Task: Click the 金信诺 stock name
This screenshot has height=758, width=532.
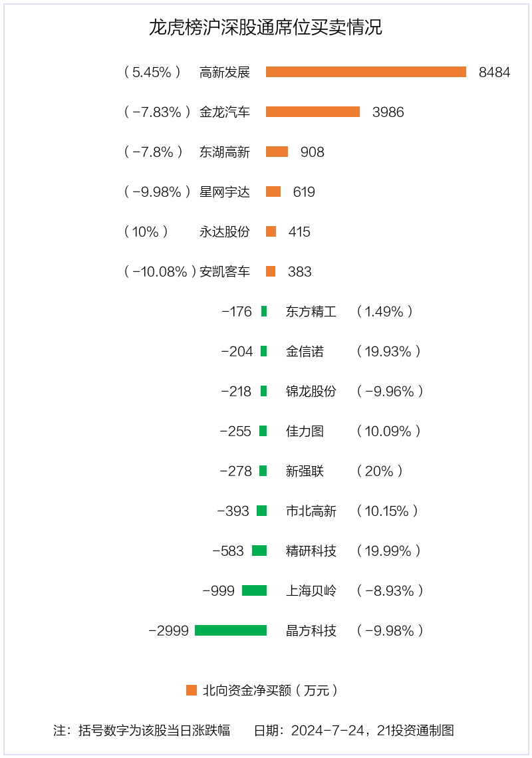Action: point(305,352)
